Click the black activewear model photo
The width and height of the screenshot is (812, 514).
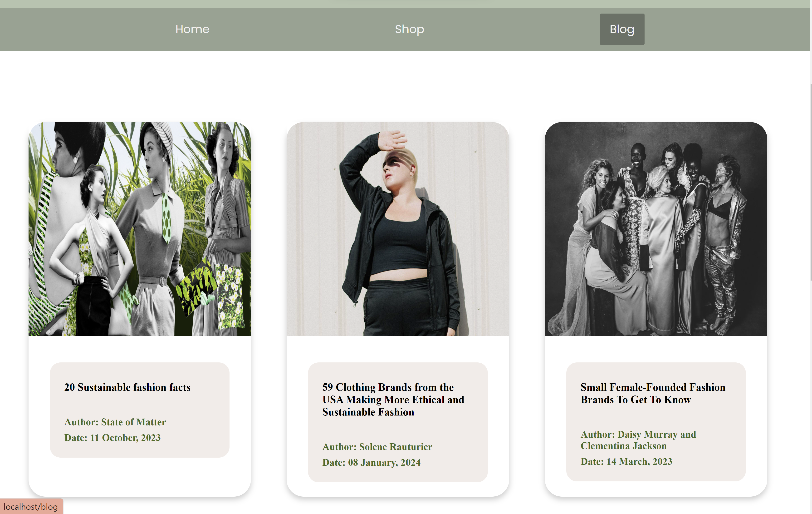point(398,229)
